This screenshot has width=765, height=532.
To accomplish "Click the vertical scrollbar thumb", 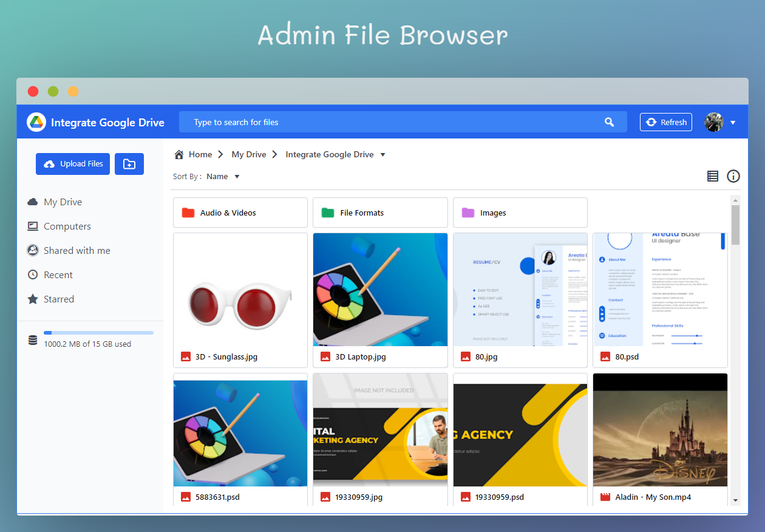I will point(736,225).
